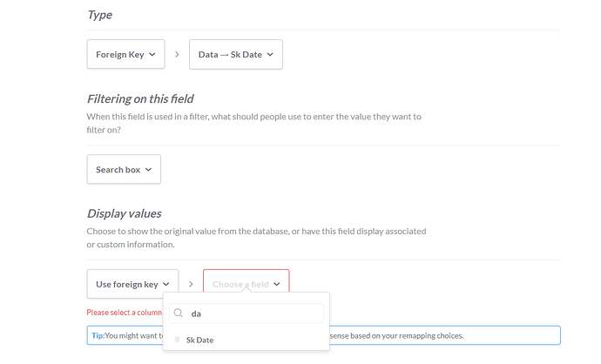Click the right arrow separator after Foreign Key
601x364 pixels.
[x=177, y=54]
